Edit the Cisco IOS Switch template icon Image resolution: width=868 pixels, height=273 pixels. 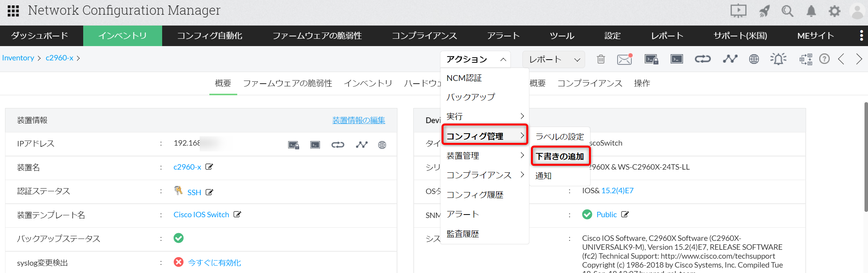(237, 215)
